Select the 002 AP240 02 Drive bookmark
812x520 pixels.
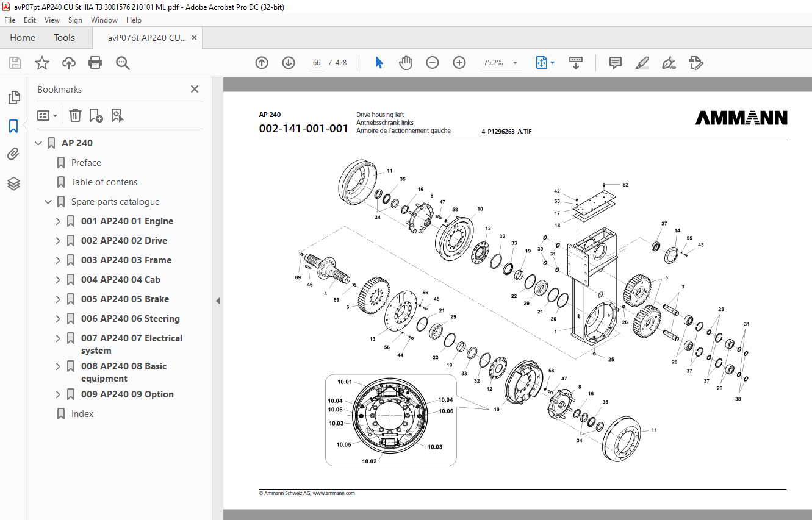[x=124, y=241]
